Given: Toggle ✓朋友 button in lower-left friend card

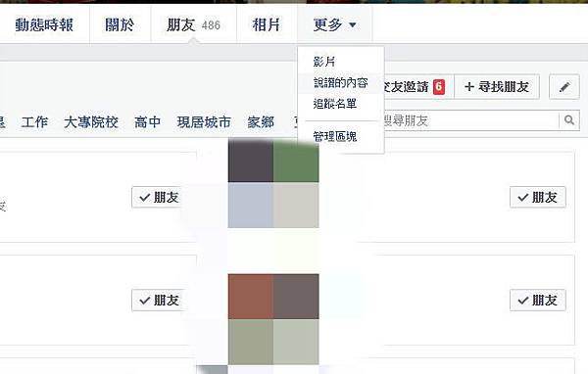Looking at the screenshot, I should [x=158, y=301].
